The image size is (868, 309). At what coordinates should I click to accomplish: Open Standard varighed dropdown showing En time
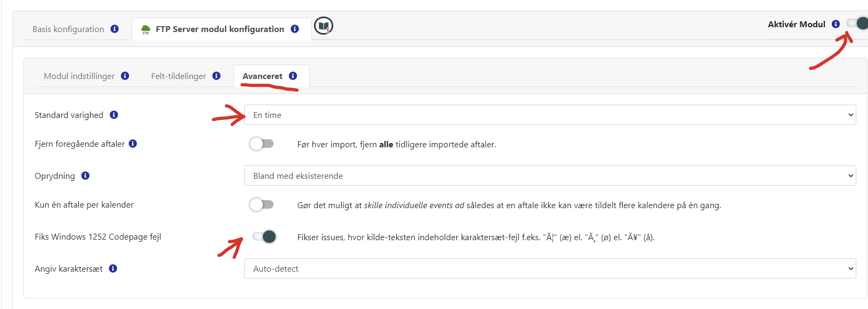[x=550, y=115]
